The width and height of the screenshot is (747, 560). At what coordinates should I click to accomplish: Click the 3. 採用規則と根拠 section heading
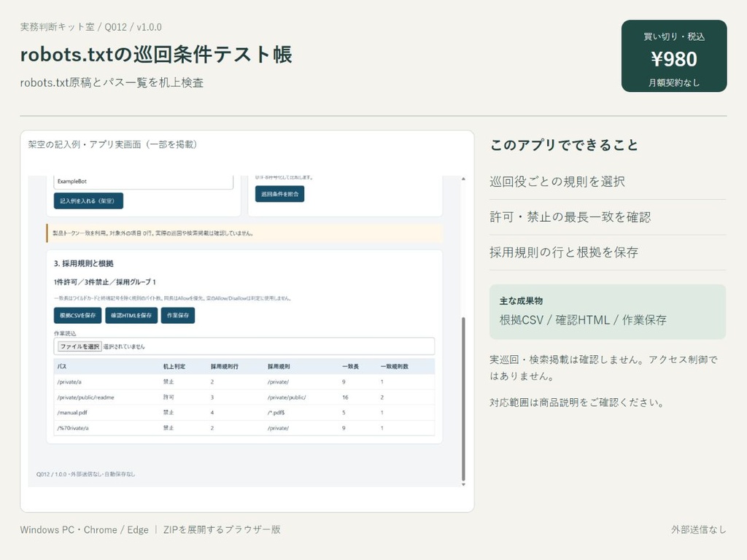pyautogui.click(x=83, y=263)
